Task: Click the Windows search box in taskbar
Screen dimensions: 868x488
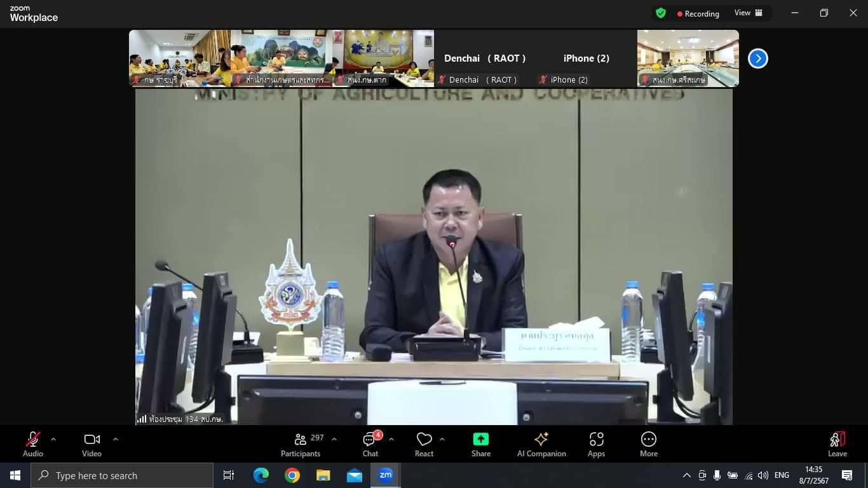Action: tap(122, 475)
